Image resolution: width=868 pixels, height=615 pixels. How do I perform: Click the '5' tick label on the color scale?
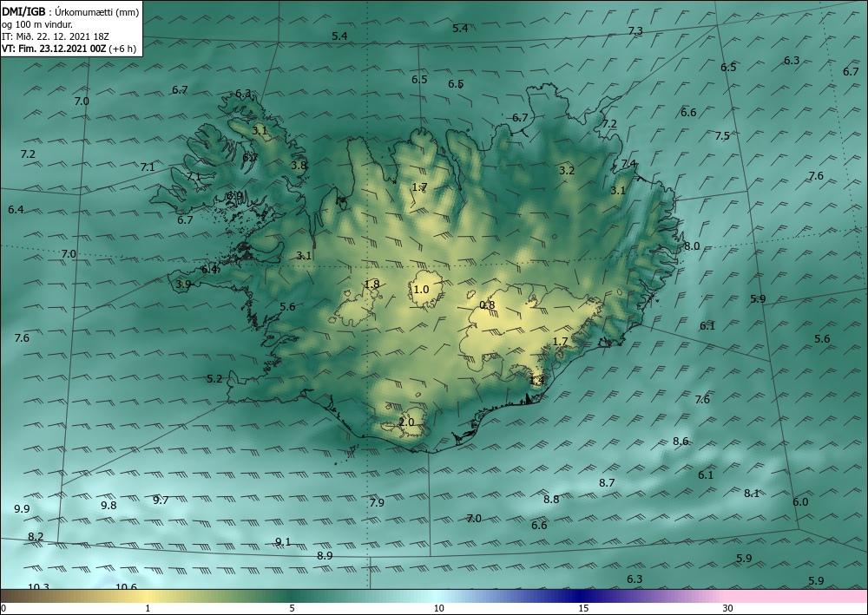(x=292, y=609)
